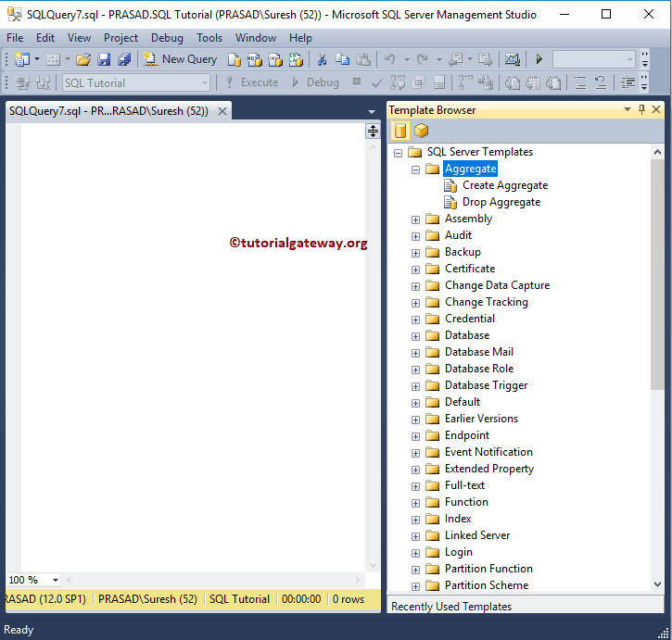Open a new Database Engine Query

pyautogui.click(x=234, y=59)
